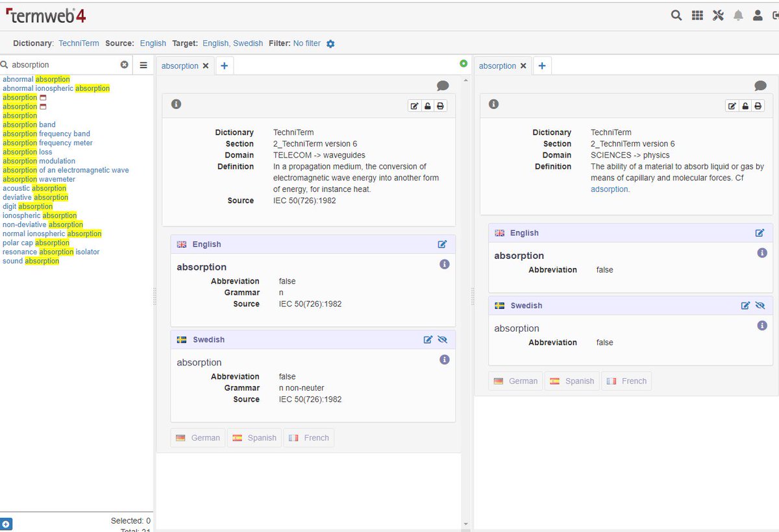Open the search magnifier in top bar
Screen dimensions: 779x532
(x=676, y=16)
